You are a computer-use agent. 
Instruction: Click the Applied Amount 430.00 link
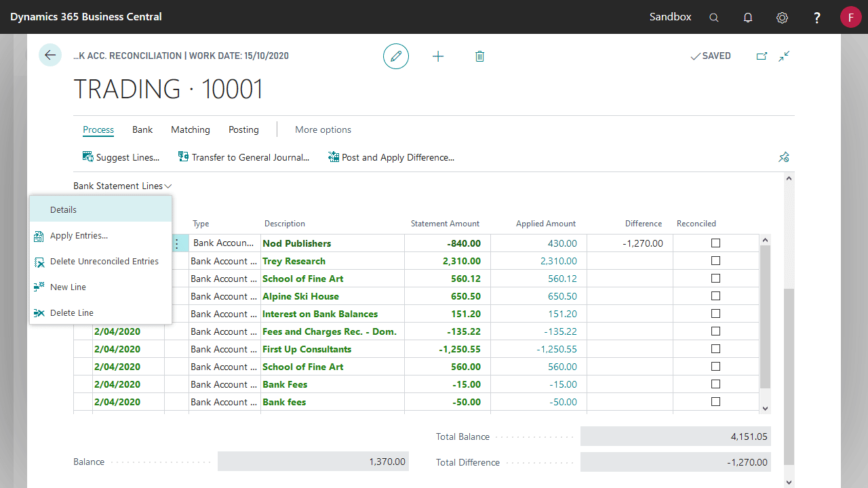(x=562, y=243)
